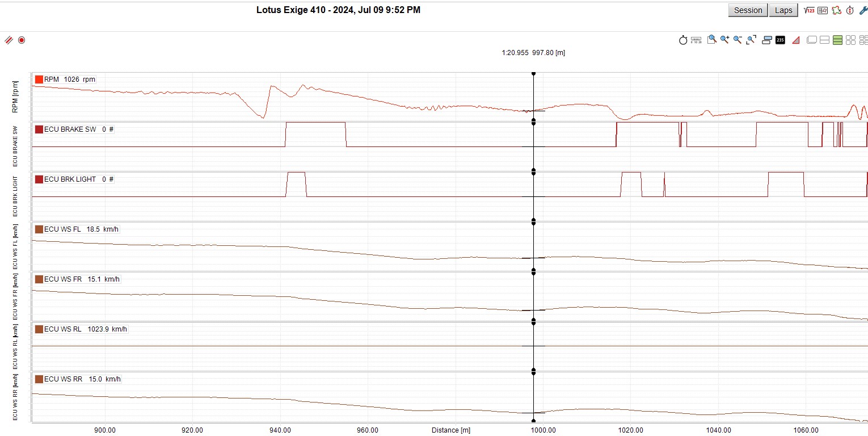This screenshot has width=868, height=436.
Task: Zoom in with the plus magnifier
Action: pyautogui.click(x=724, y=40)
